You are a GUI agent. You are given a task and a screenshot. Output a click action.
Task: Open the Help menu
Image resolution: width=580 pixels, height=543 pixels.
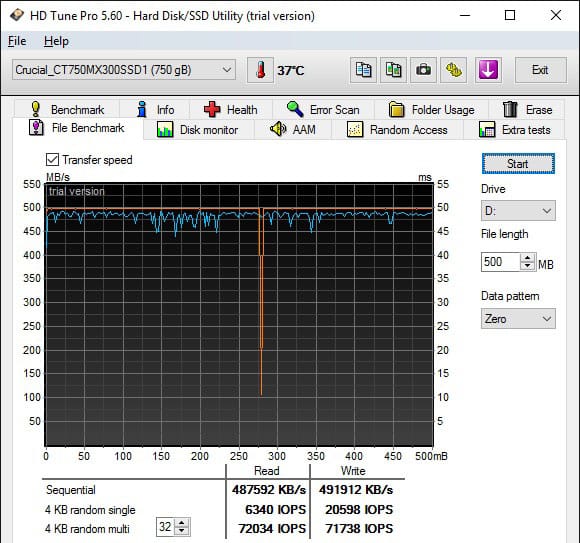coord(56,41)
